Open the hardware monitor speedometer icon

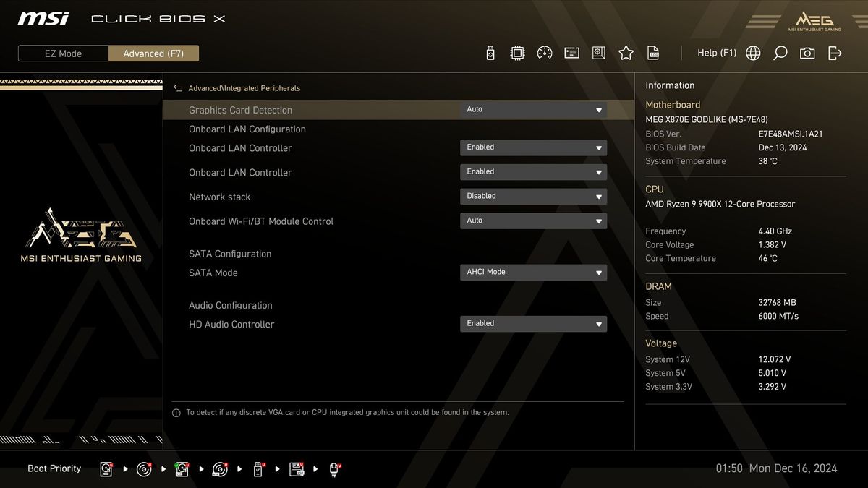(x=545, y=53)
